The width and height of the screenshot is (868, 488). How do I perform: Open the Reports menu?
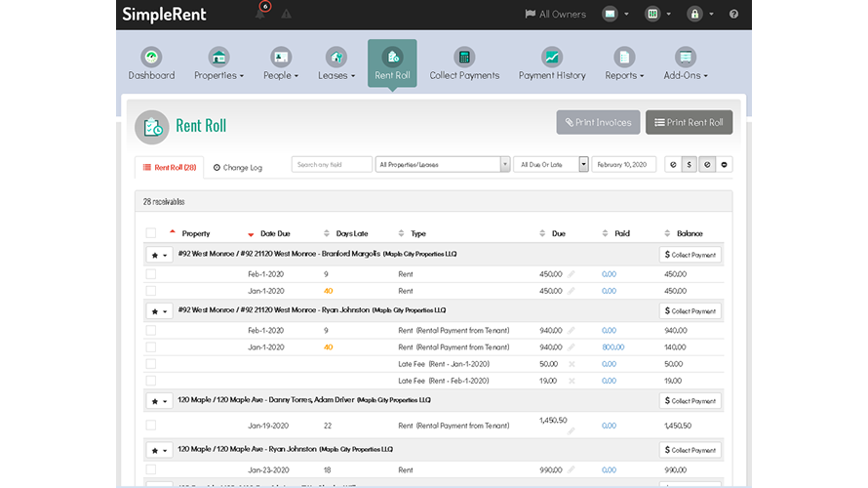624,63
